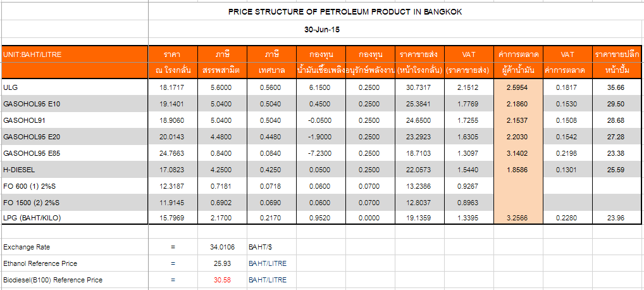The width and height of the screenshot is (644, 290).
Task: Select ULG retail price 35.66
Action: click(x=615, y=87)
